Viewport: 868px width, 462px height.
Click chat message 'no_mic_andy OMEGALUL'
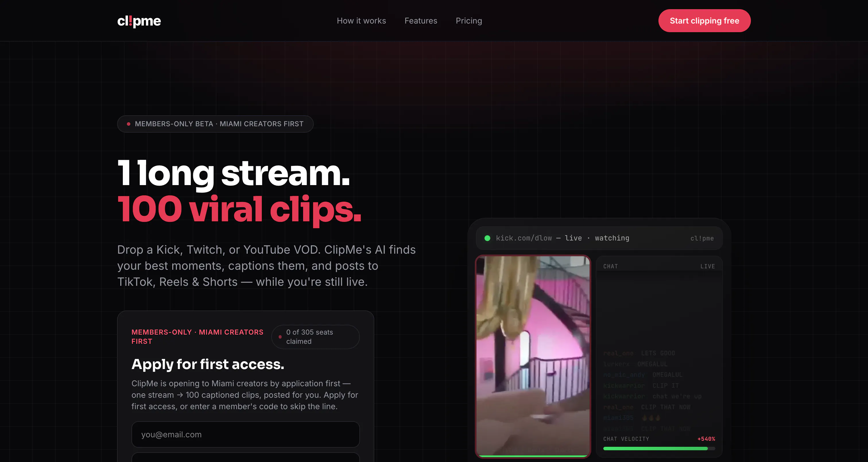[643, 375]
